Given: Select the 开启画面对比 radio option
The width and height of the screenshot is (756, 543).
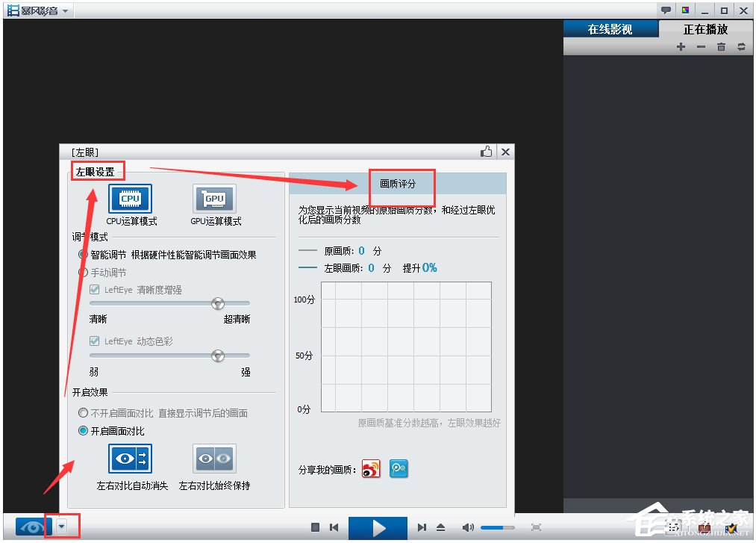Looking at the screenshot, I should pos(83,430).
